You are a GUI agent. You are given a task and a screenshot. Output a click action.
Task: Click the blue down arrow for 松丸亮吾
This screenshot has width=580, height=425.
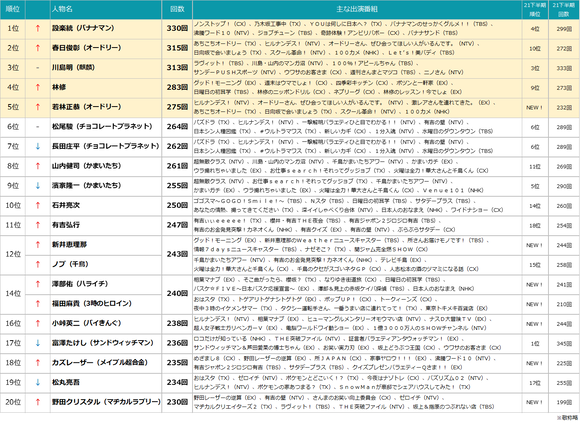click(x=38, y=382)
